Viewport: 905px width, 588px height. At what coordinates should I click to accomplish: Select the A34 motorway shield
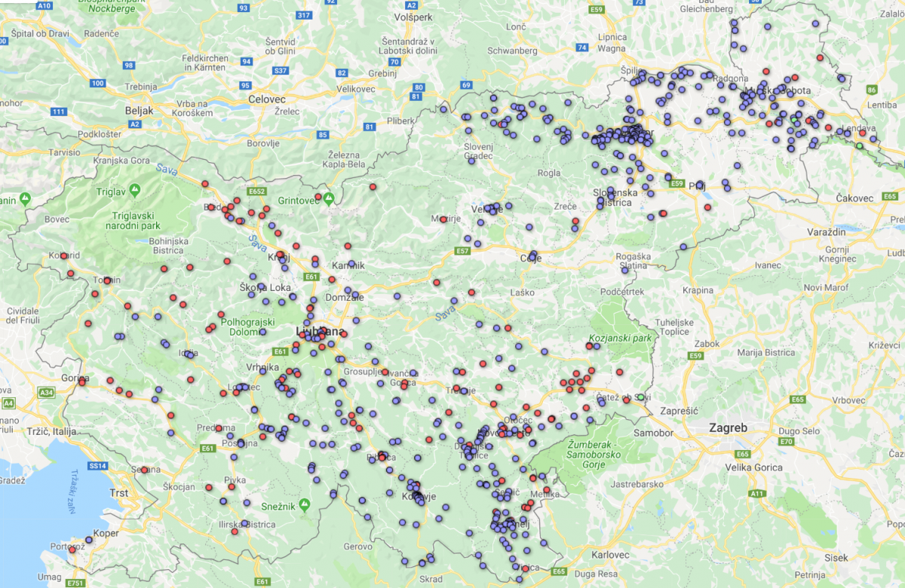[x=47, y=392]
